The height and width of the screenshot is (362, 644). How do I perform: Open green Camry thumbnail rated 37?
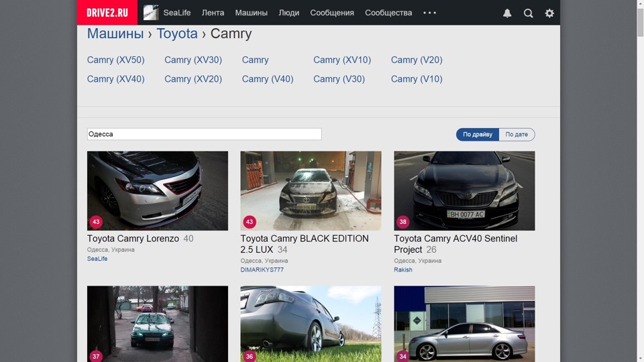click(157, 324)
